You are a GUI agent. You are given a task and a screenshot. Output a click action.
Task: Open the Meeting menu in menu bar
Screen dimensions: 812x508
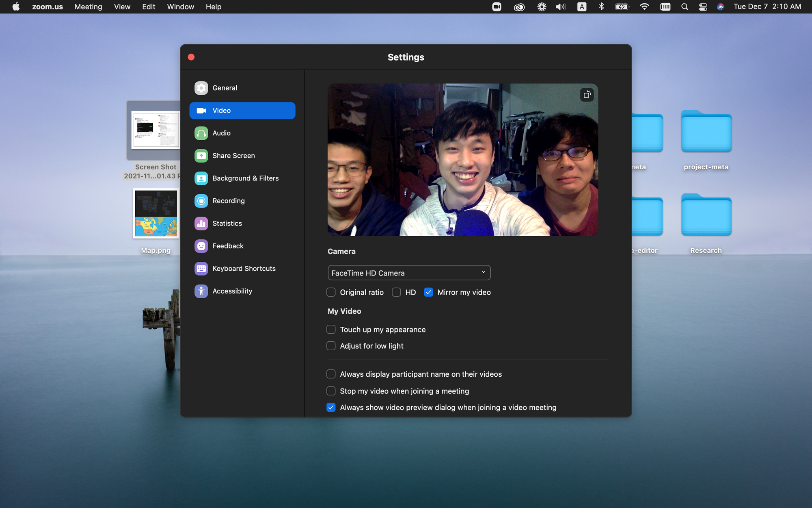point(88,7)
